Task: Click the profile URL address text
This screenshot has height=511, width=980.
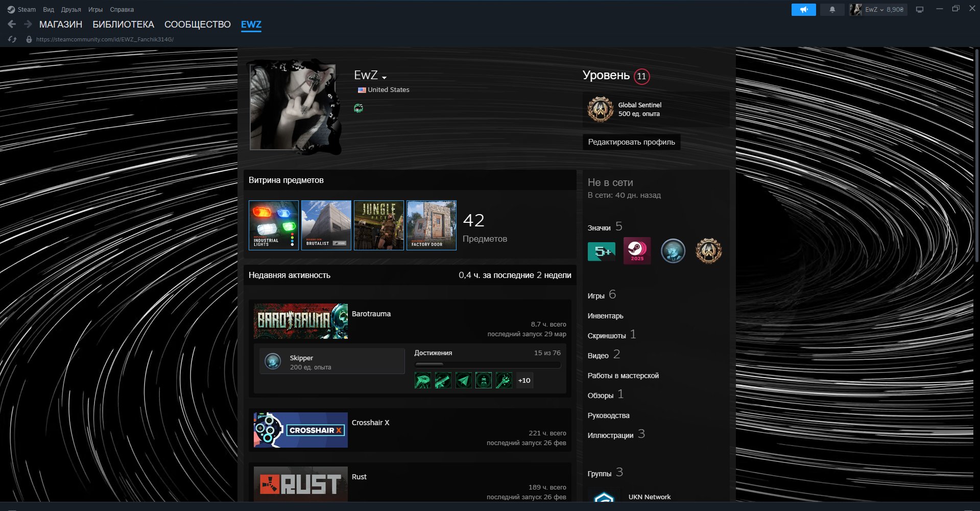Action: point(105,39)
